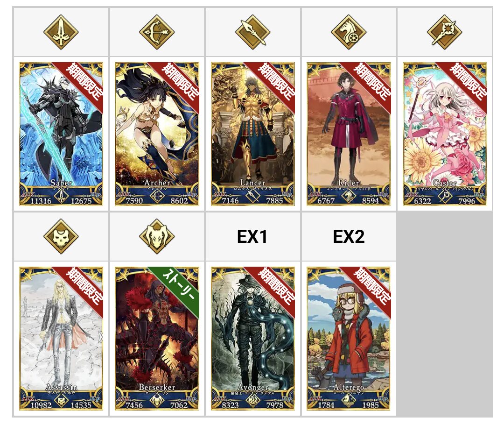Click the Lancer class spear icon

tap(252, 32)
